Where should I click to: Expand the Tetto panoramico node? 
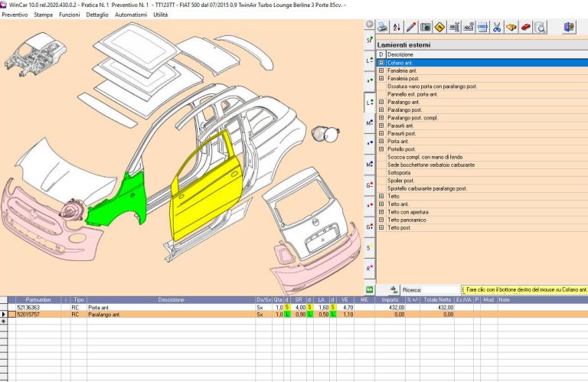[x=381, y=220]
